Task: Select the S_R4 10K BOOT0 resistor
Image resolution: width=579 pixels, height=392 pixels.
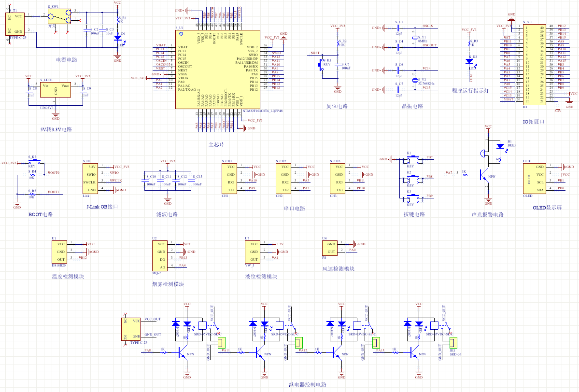Action: click(x=32, y=175)
